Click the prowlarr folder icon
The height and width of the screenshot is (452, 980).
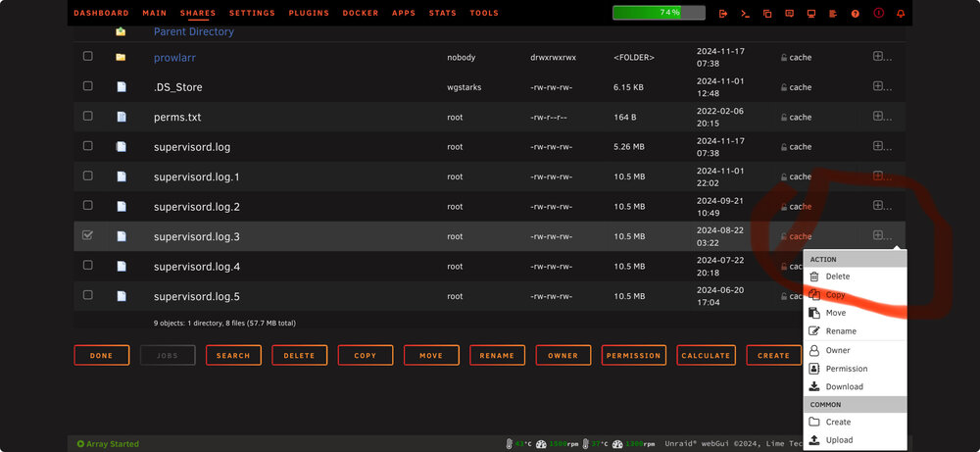[x=121, y=57]
